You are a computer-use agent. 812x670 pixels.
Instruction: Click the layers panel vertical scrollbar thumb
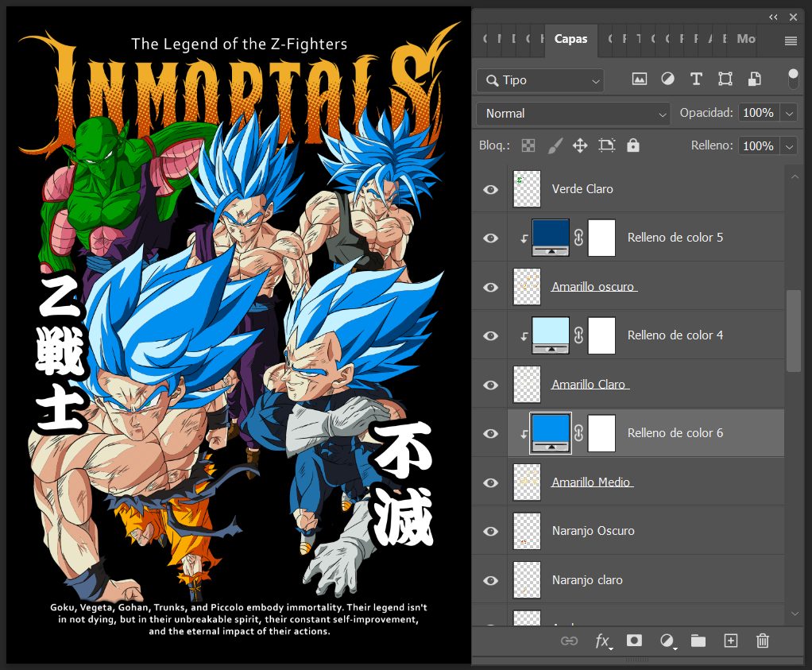point(794,331)
